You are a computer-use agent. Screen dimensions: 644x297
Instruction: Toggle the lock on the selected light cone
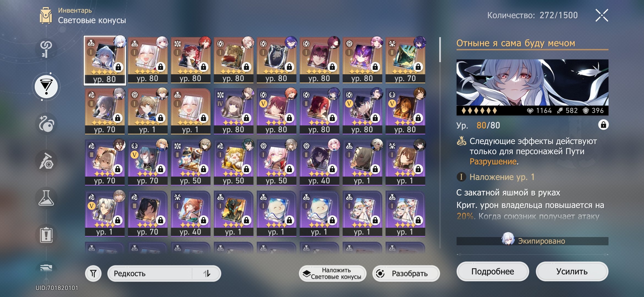pyautogui.click(x=603, y=125)
